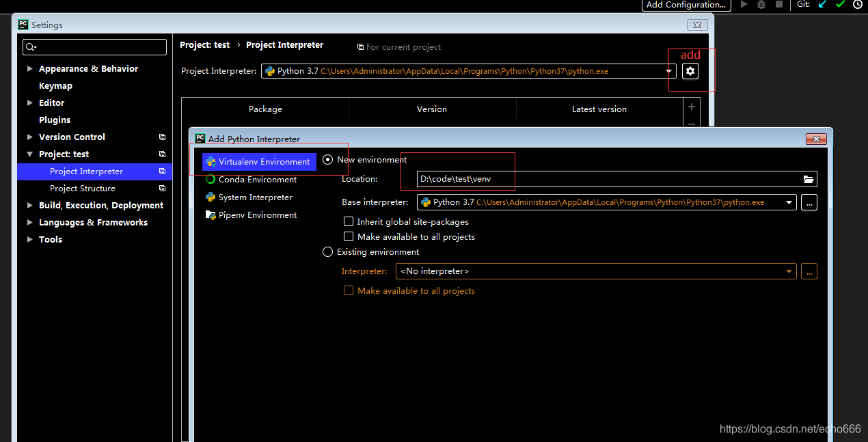This screenshot has height=442, width=868.
Task: Expand the Version Control tree arrow
Action: click(x=29, y=137)
